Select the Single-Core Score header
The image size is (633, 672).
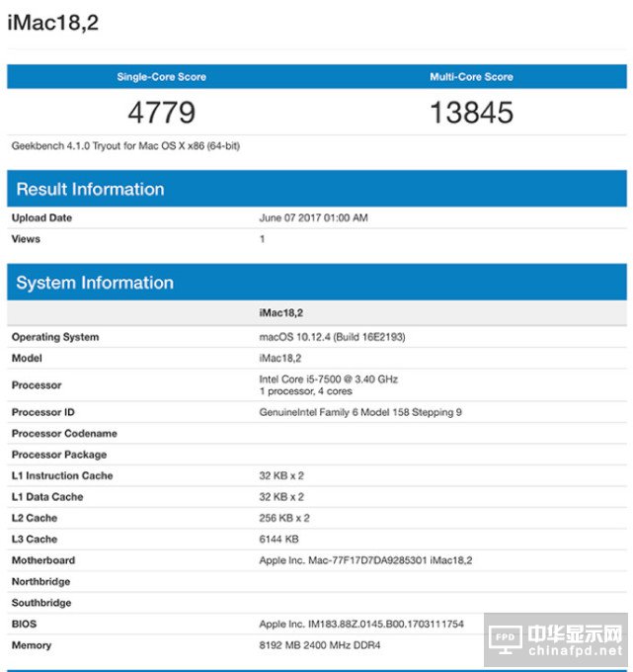tap(162, 77)
